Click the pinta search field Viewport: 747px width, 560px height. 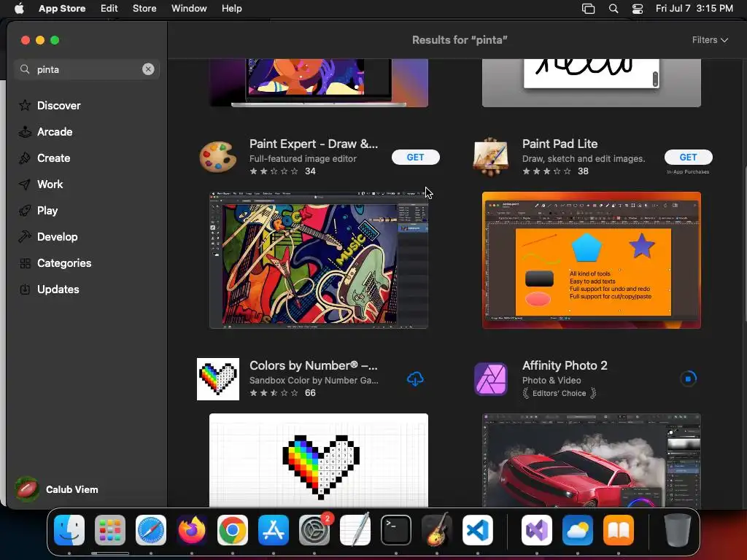tap(87, 69)
